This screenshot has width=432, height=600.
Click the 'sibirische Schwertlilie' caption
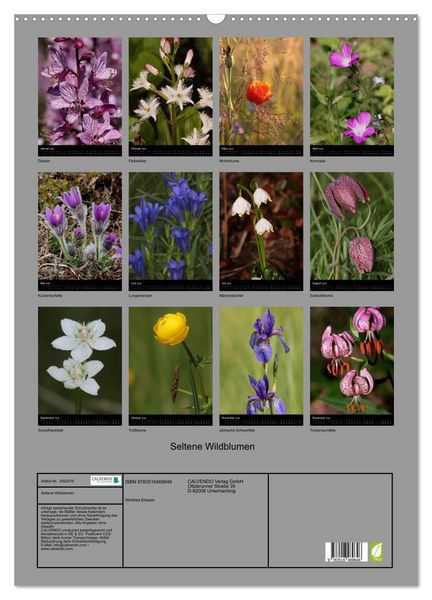click(237, 430)
